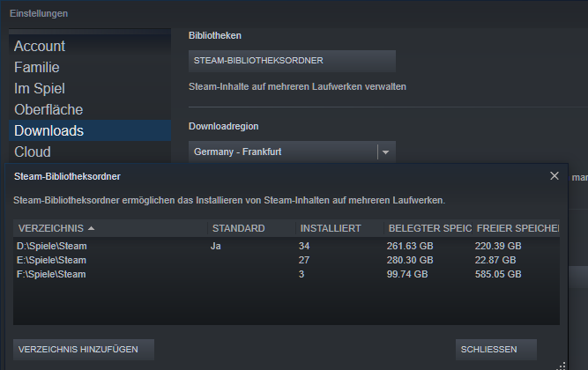
Task: Sort by the FREIER SPEICHER column header
Action: click(x=516, y=228)
